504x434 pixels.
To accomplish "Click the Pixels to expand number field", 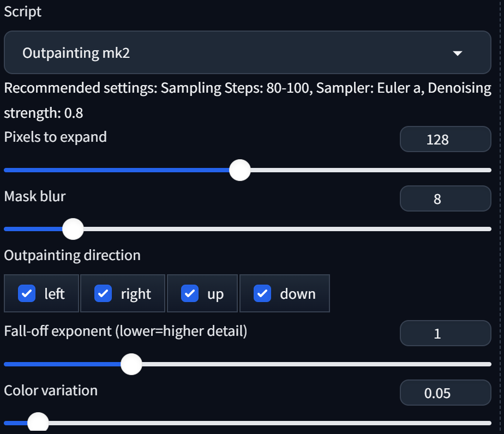I will (x=445, y=140).
